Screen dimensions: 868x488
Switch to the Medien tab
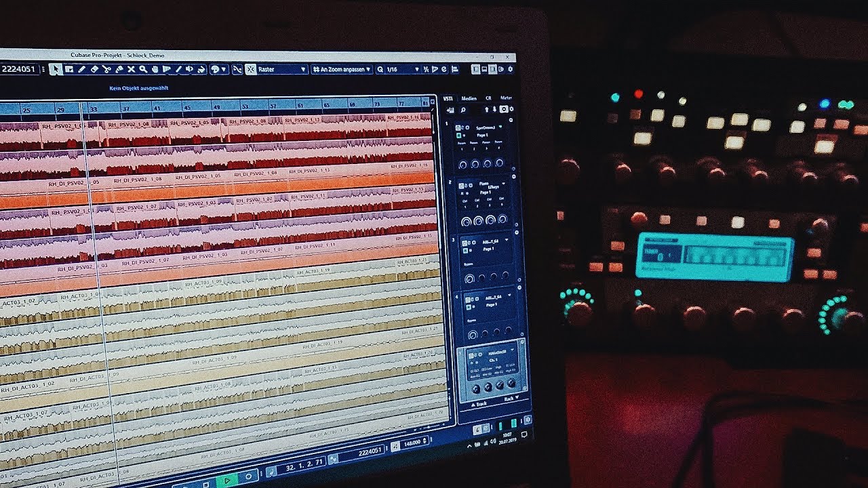pyautogui.click(x=469, y=98)
